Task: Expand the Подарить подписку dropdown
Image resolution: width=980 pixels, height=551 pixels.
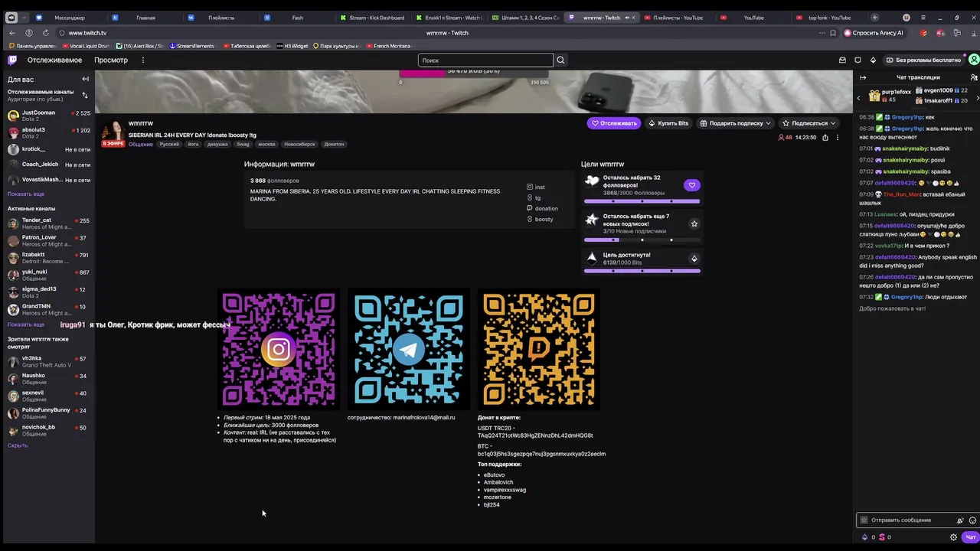Action: click(x=768, y=123)
